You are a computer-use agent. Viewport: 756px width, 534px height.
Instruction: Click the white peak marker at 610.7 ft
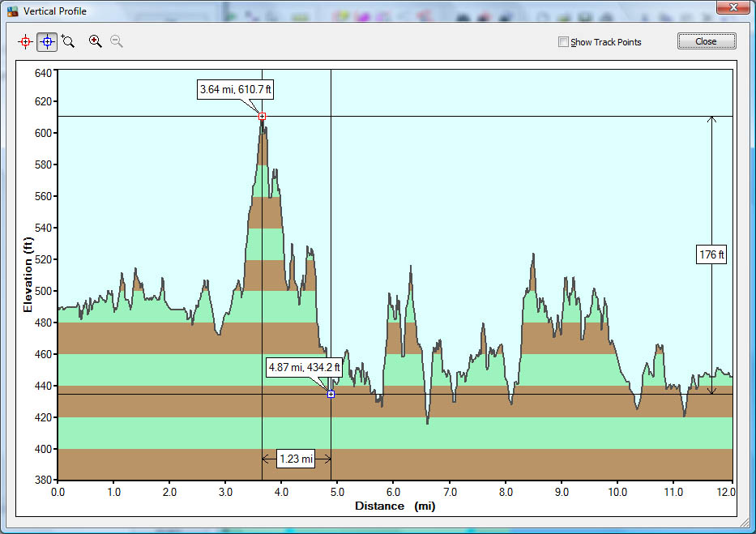click(x=262, y=117)
